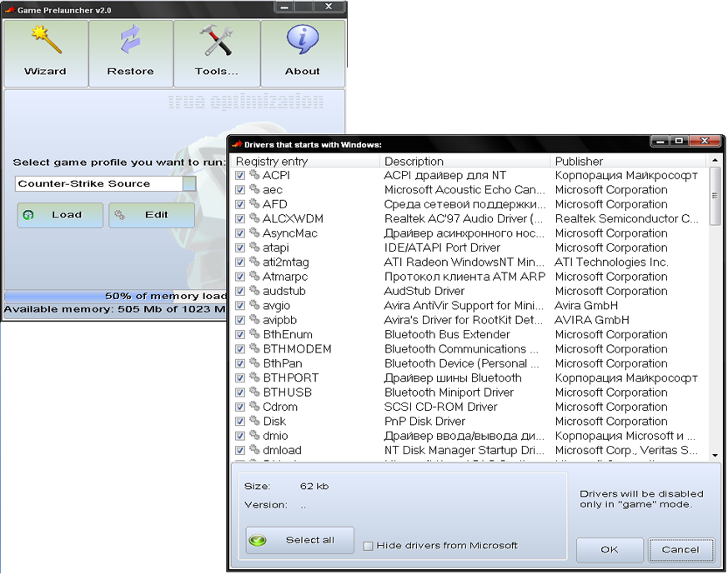Viewport: 728px width, 575px height.
Task: Click the gear icon beside avipbb
Action: [x=254, y=319]
